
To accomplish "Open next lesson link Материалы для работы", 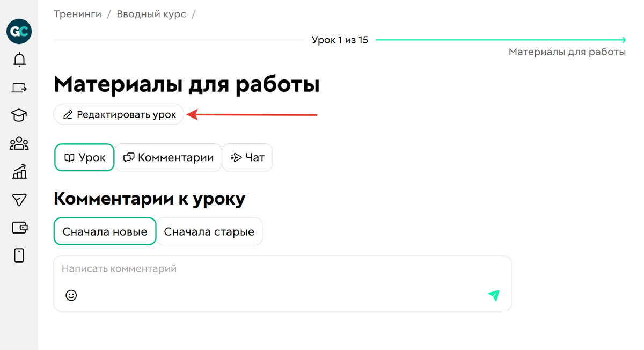I will [x=567, y=52].
